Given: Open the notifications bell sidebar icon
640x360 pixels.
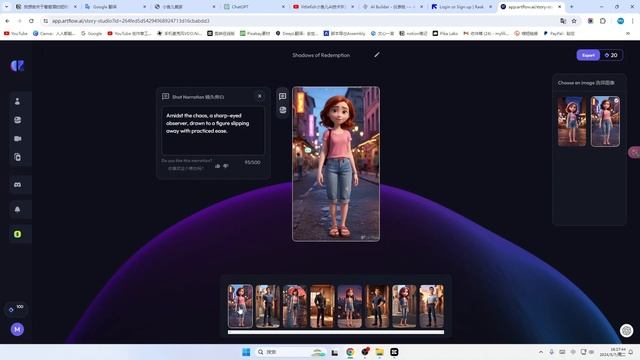Looking at the screenshot, I should pyautogui.click(x=17, y=209).
